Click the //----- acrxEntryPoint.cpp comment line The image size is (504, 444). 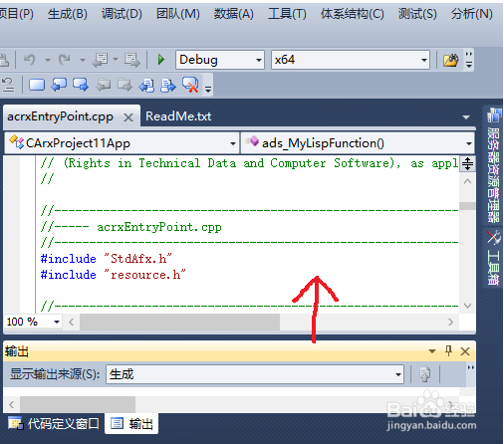click(x=130, y=227)
